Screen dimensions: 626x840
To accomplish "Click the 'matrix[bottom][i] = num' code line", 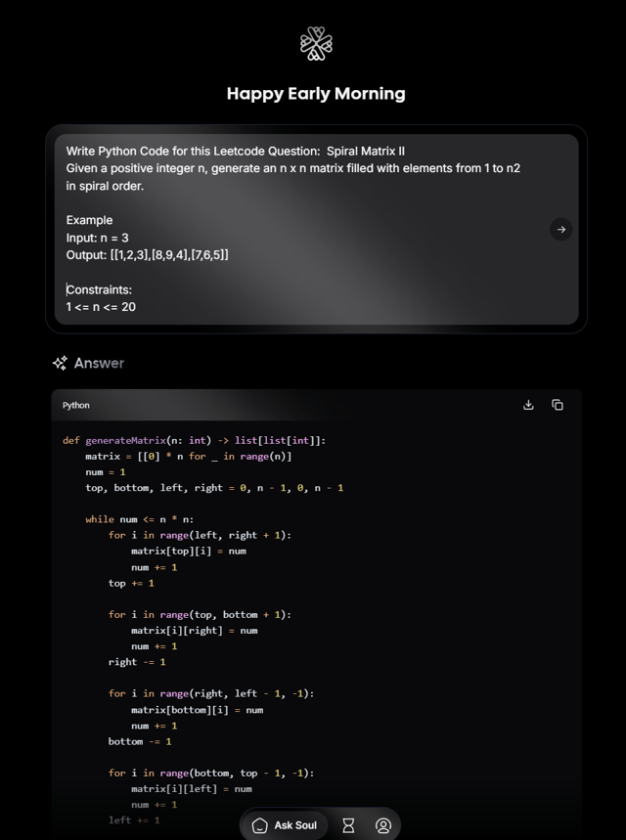I will click(x=197, y=710).
